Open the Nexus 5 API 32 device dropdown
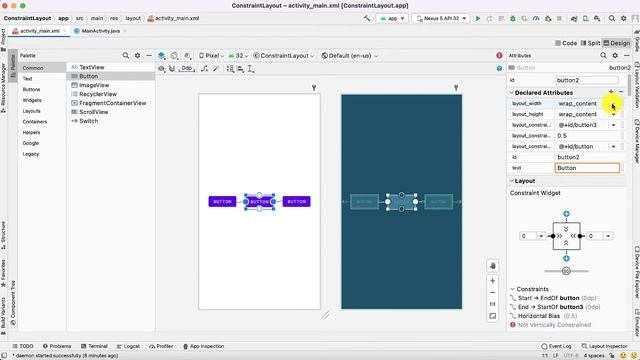The image size is (640, 360). click(x=441, y=18)
